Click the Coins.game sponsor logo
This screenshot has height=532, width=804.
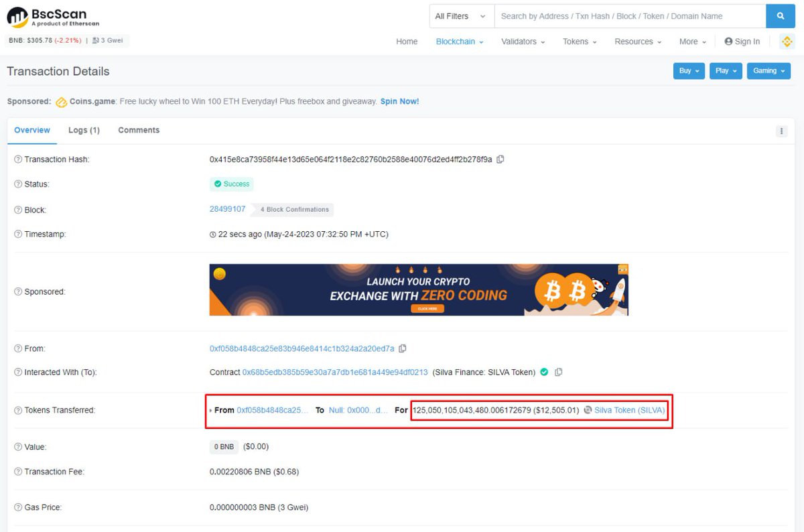pos(61,102)
